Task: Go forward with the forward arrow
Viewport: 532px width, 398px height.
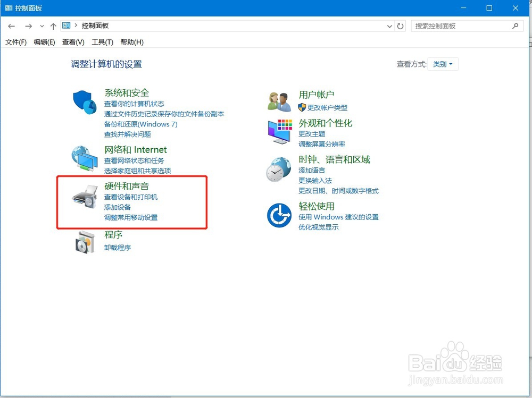Action: coord(29,26)
